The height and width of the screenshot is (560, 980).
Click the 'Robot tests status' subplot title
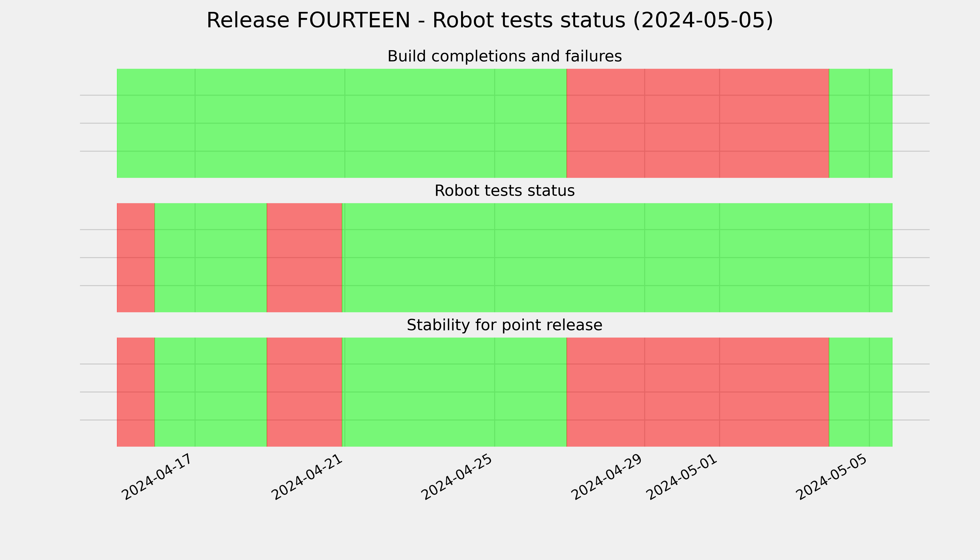point(504,191)
